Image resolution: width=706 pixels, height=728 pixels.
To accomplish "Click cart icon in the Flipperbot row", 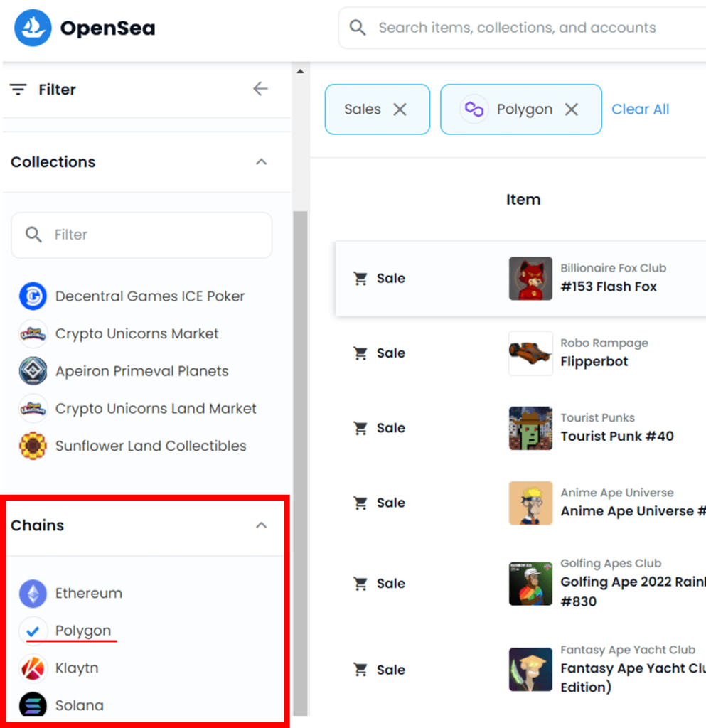I will (x=360, y=353).
